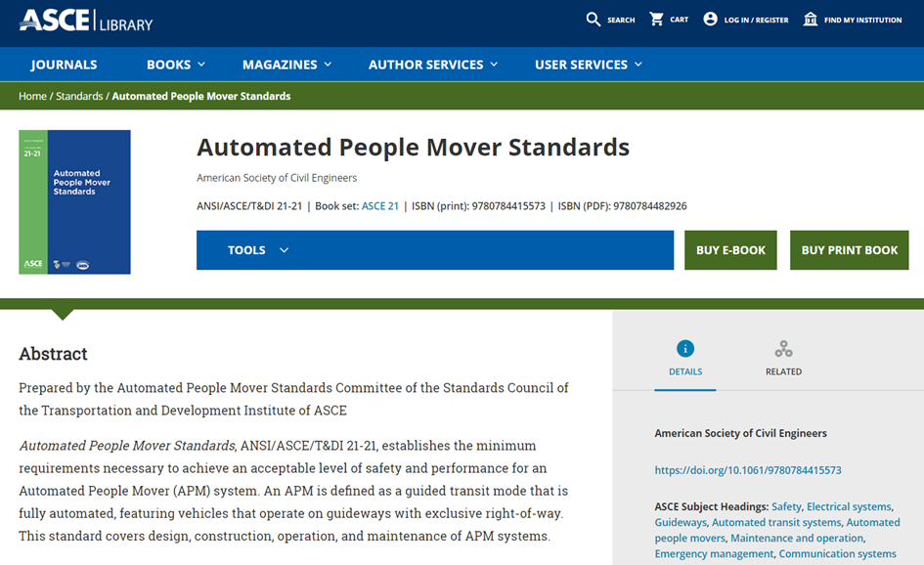Click the ISBN (print) 9780784415573 text
Screen dimensions: 924x565
(x=478, y=206)
